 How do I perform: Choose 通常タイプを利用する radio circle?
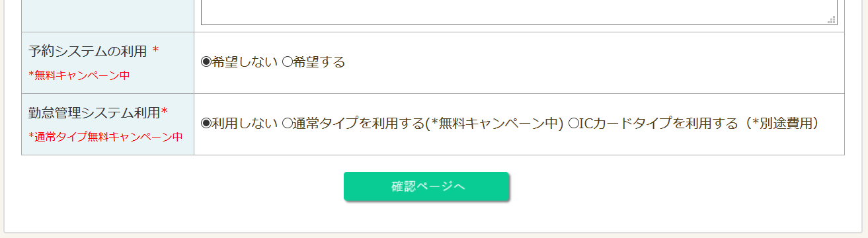(x=287, y=123)
